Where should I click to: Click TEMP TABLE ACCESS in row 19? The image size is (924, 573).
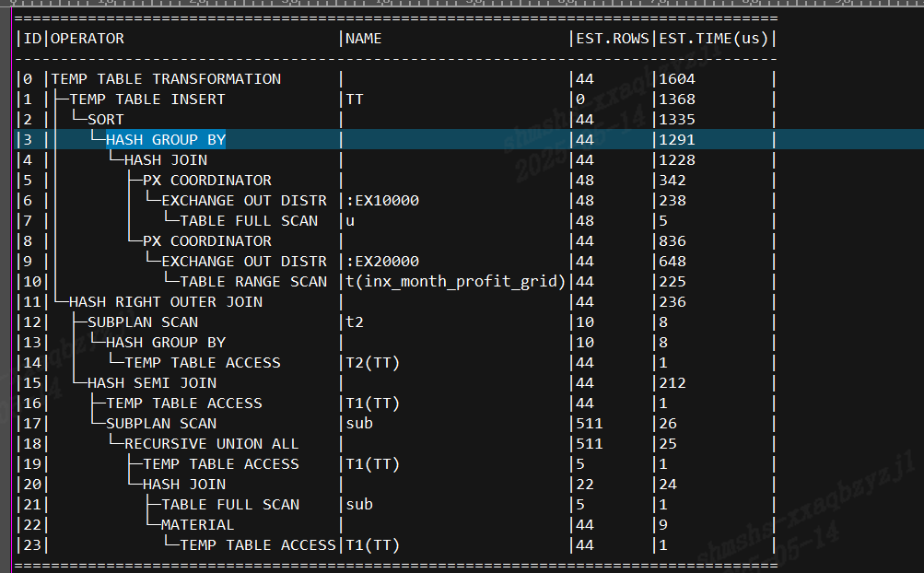[x=221, y=464]
